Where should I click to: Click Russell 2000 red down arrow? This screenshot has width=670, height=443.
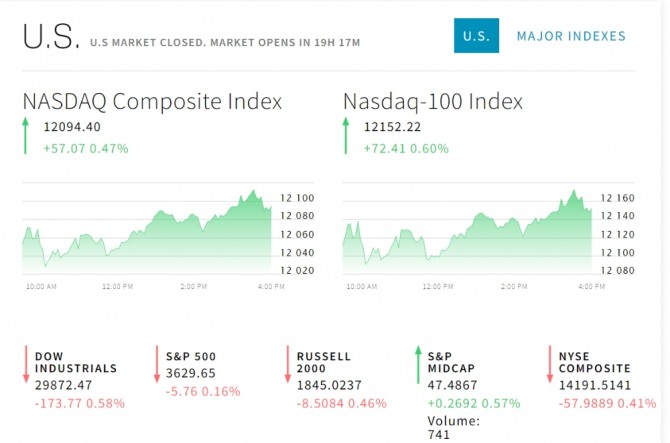[x=287, y=364]
